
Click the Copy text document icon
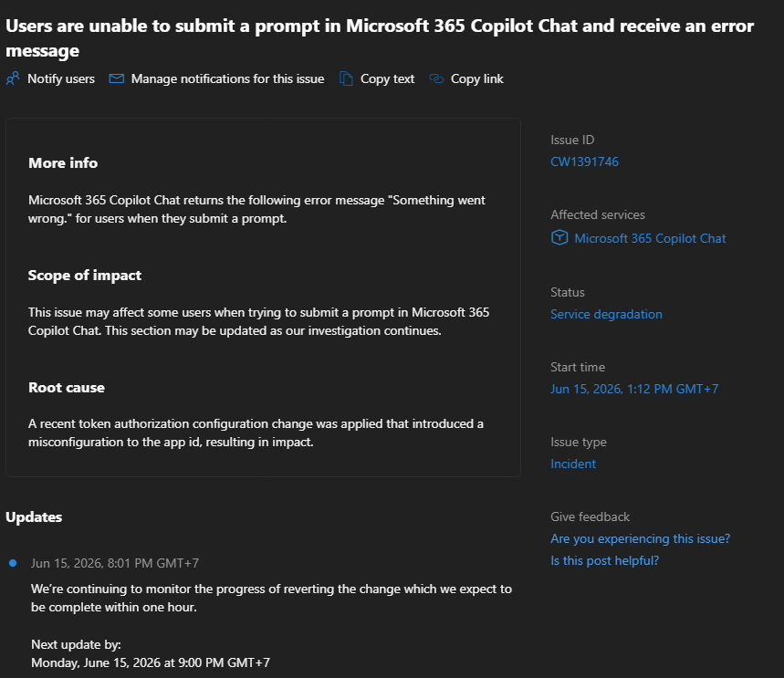[346, 78]
